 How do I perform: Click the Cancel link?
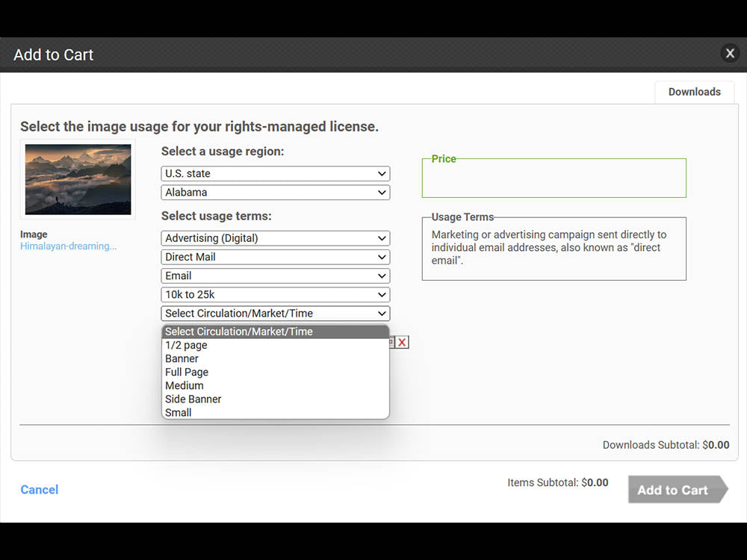40,490
